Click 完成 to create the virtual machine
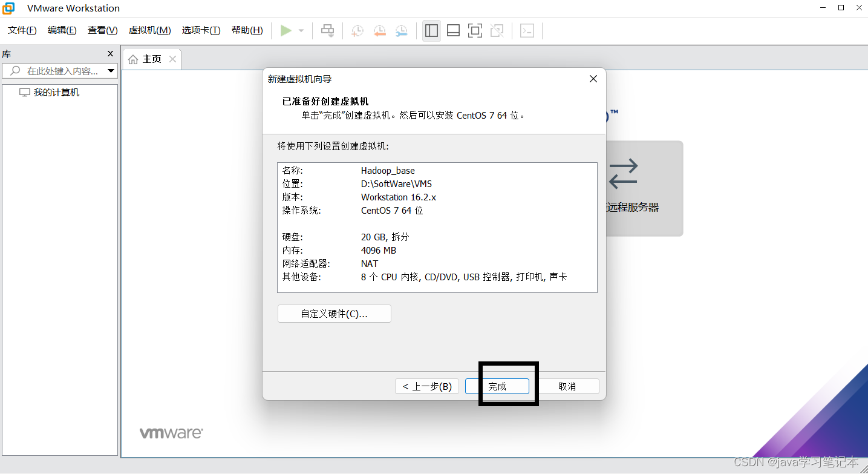 click(497, 386)
